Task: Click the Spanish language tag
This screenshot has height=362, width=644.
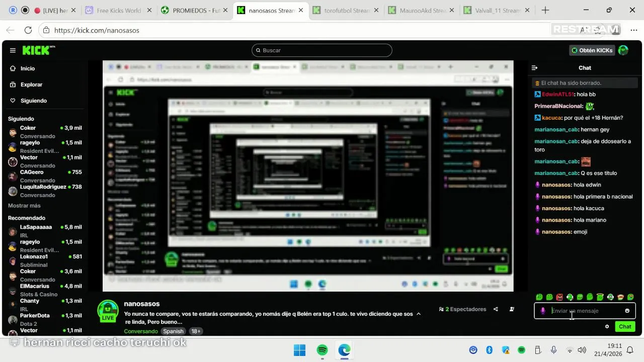Action: (x=173, y=331)
